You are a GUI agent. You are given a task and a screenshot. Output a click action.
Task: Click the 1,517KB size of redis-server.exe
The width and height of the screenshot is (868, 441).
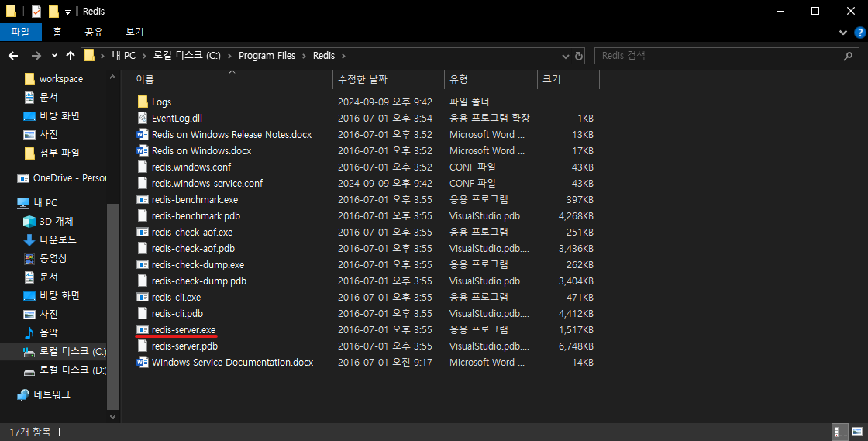(576, 330)
